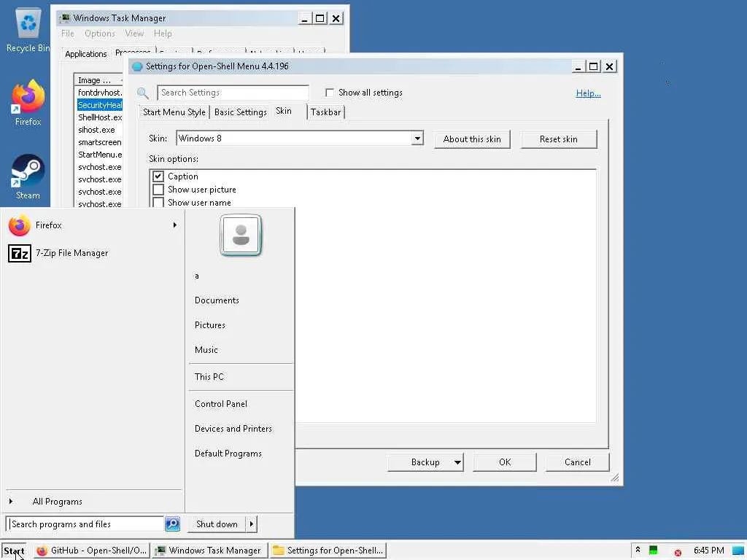The height and width of the screenshot is (560, 747).
Task: Open Devices and Printers from start menu
Action: (233, 429)
